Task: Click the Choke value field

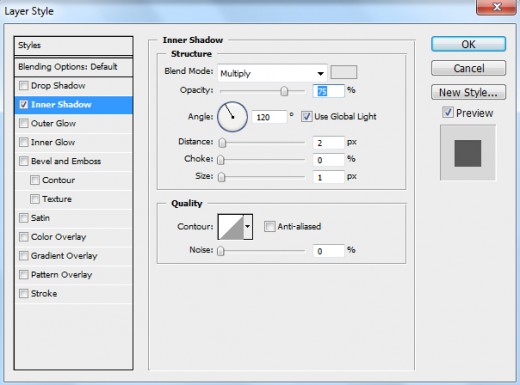Action: tap(328, 160)
